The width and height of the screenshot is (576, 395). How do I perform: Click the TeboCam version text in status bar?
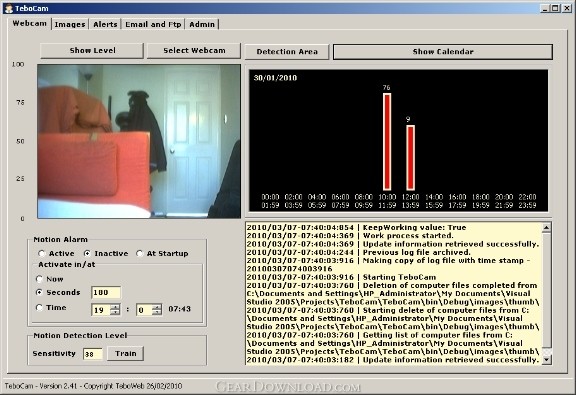coord(93,386)
